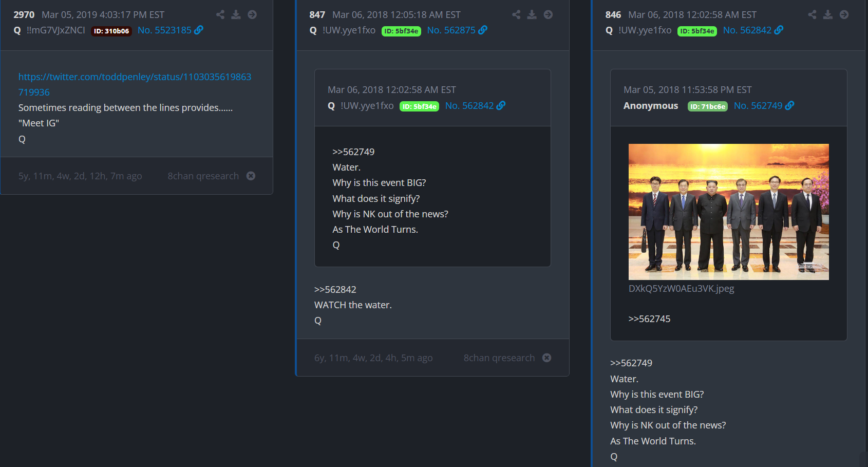This screenshot has height=467, width=868.
Task: Click timestamp Mar 06, 2018 12:05:18 AM EST
Action: 397,14
